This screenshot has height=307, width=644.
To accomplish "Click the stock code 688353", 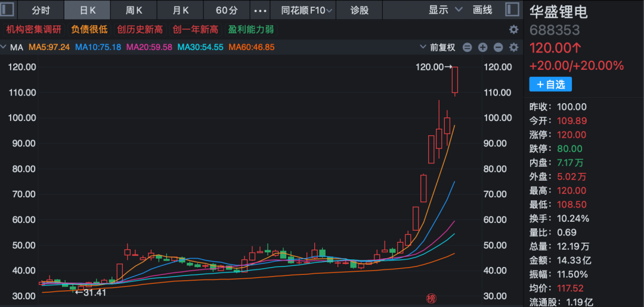I will tap(555, 30).
